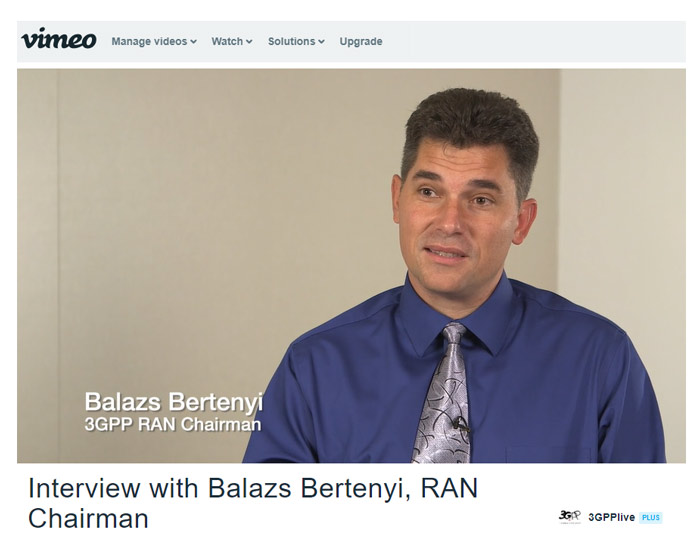Open the Manage videos menu

coord(154,42)
